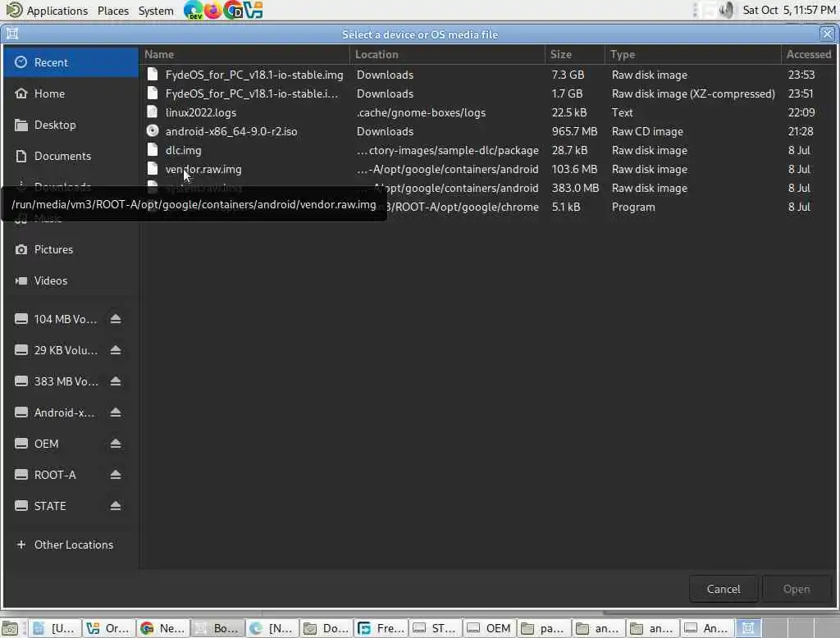This screenshot has height=638, width=840.
Task: Sort files by Size column
Action: click(575, 54)
